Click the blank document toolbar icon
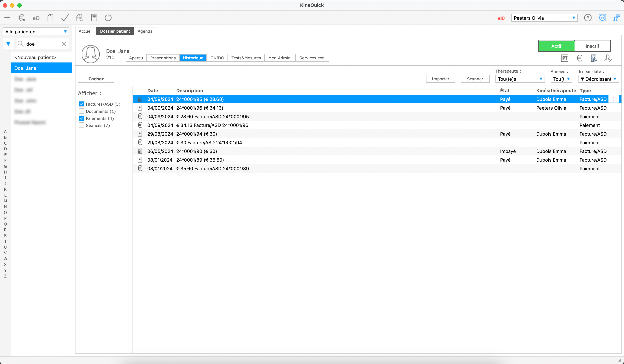Screen dimensions: 624x364 [51, 18]
